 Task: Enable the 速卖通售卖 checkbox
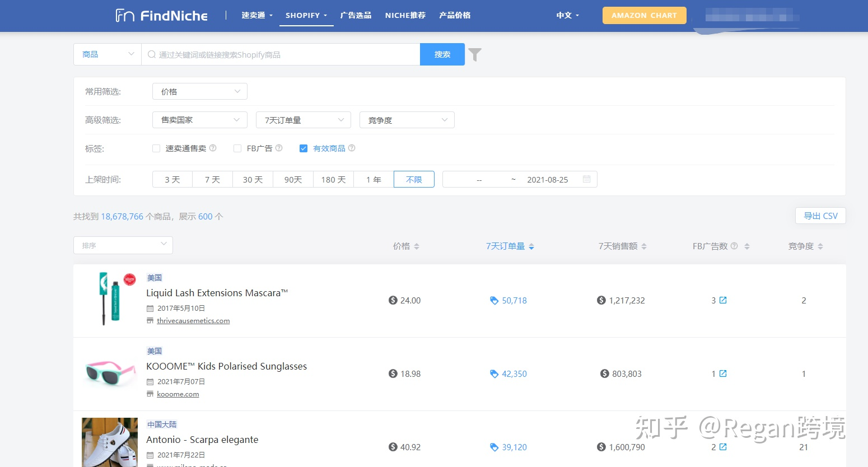[156, 148]
